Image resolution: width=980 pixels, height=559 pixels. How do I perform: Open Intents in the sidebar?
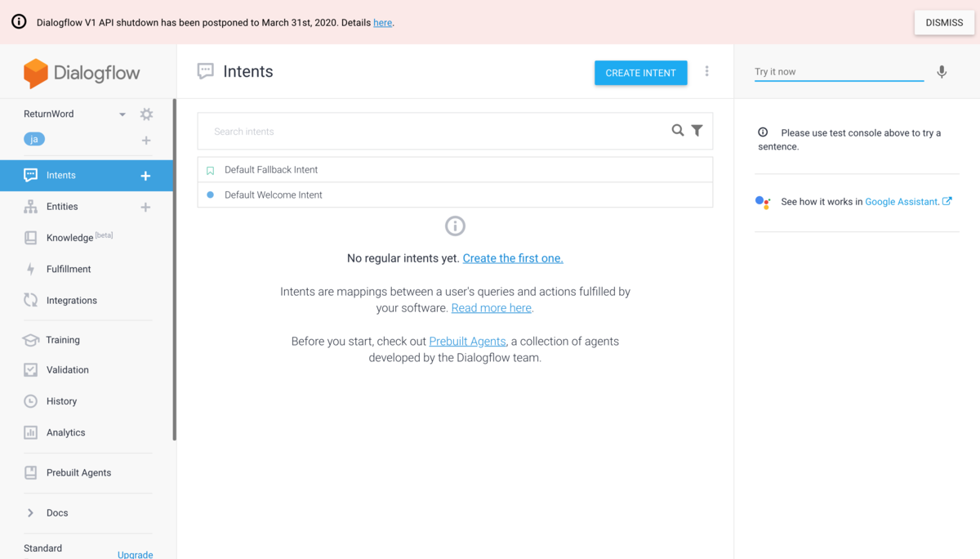[x=61, y=176]
